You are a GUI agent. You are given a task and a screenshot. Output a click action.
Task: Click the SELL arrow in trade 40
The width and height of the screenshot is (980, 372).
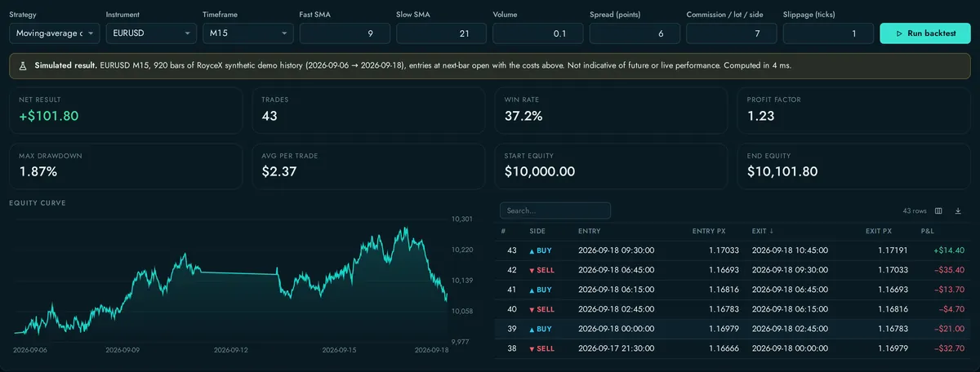point(532,309)
